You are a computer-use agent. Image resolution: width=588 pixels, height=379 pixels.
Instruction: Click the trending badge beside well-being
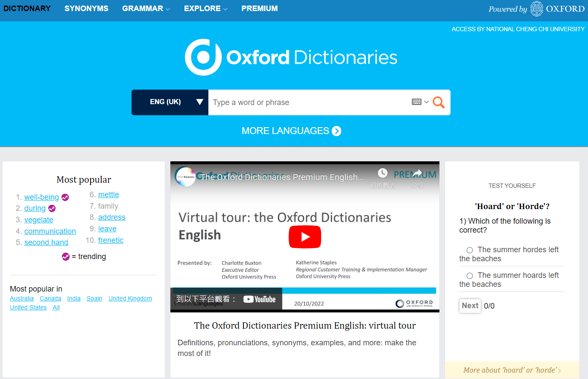tap(65, 197)
